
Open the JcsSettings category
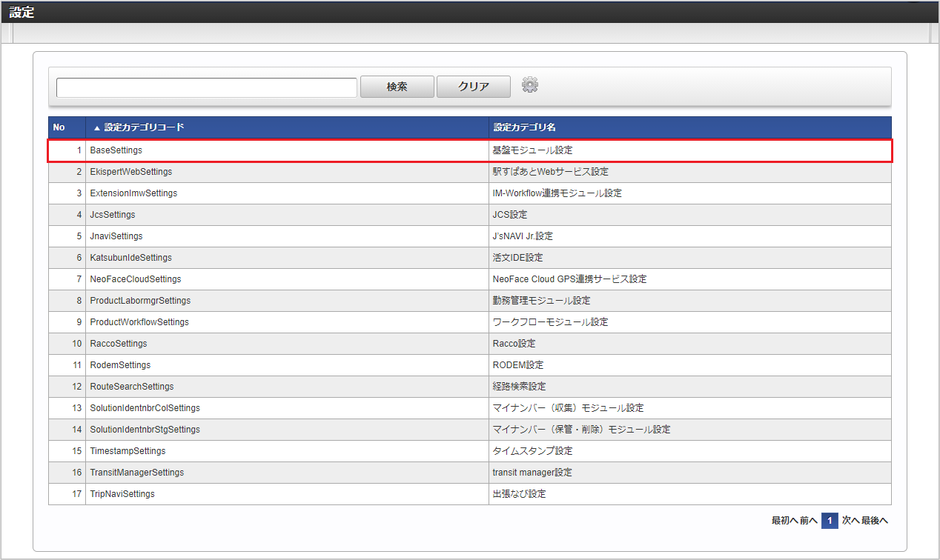click(x=470, y=215)
